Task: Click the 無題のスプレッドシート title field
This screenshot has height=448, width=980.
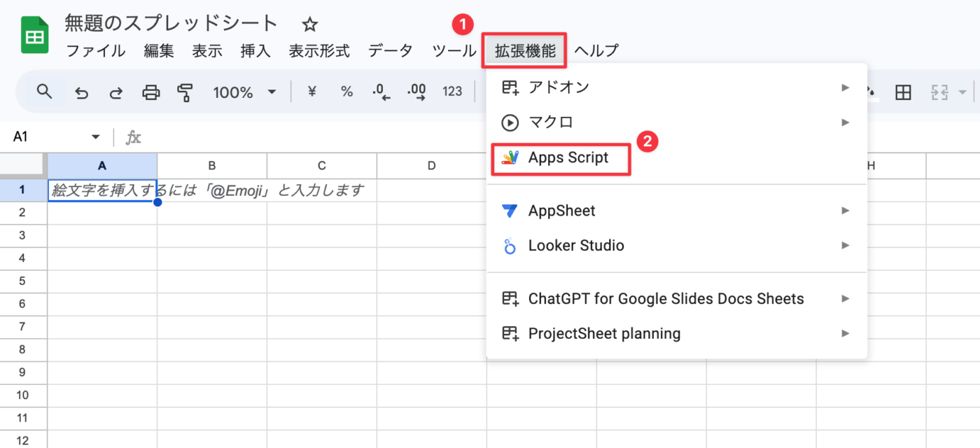Action: point(171,24)
